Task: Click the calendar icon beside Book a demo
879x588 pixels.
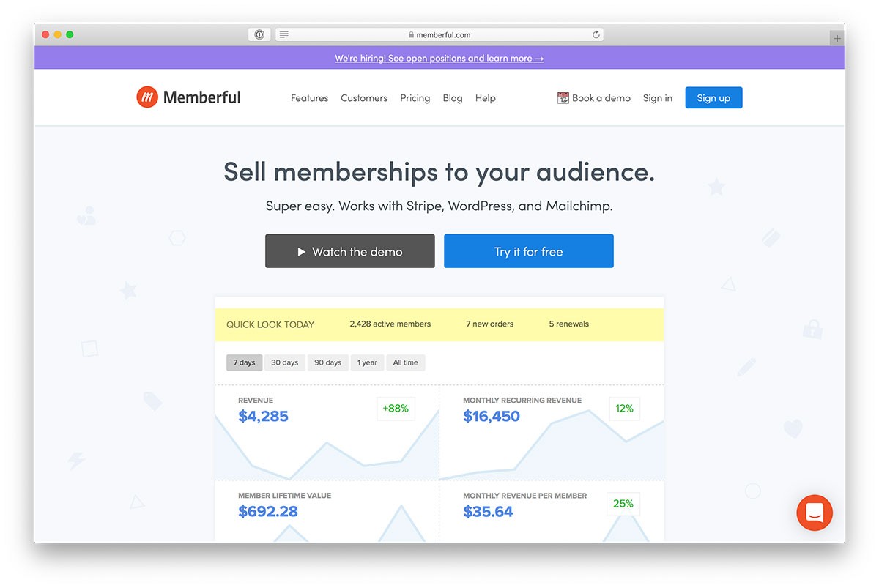Action: click(563, 97)
